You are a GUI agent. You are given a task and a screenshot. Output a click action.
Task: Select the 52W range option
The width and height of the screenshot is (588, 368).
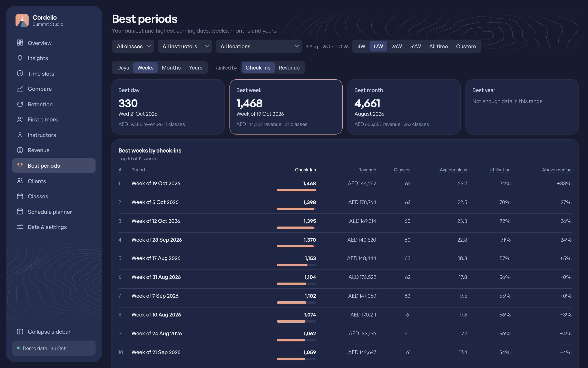415,46
